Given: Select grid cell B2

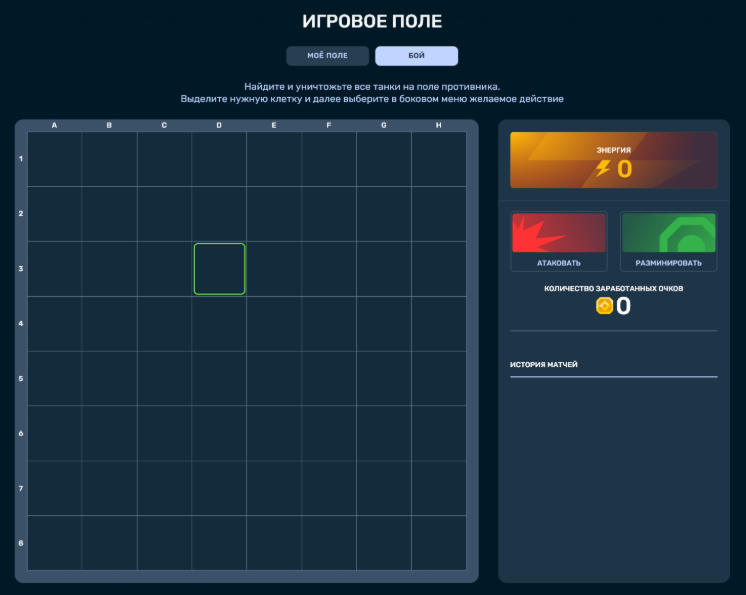Looking at the screenshot, I should pos(109,214).
